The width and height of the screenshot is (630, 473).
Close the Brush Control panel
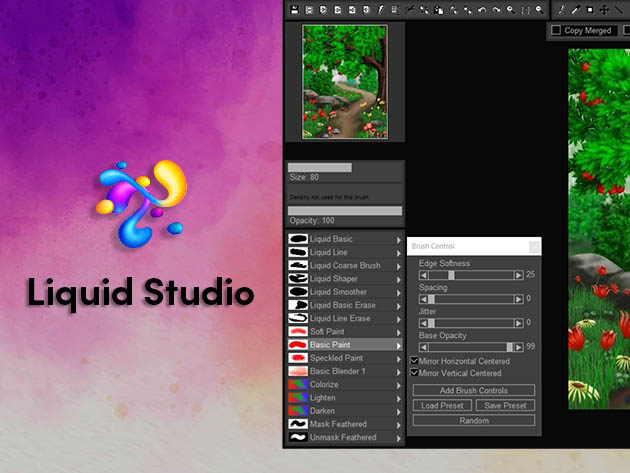(534, 246)
